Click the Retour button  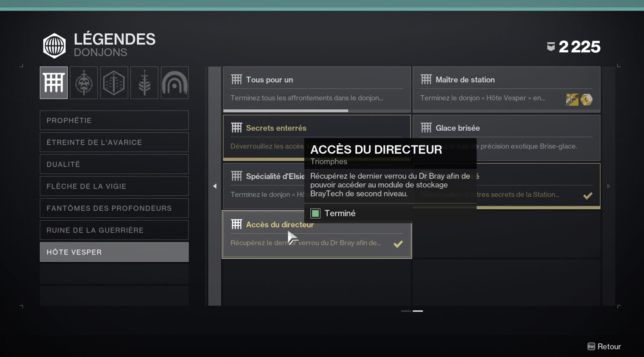[604, 346]
